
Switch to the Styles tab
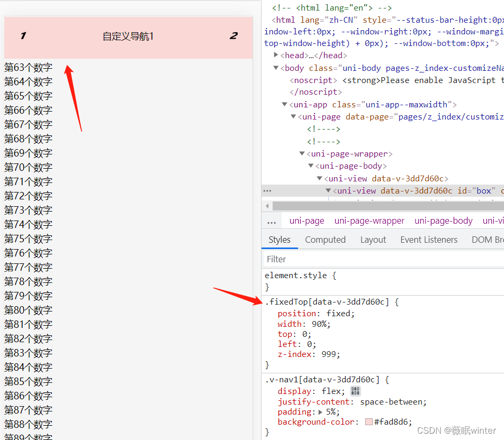280,240
